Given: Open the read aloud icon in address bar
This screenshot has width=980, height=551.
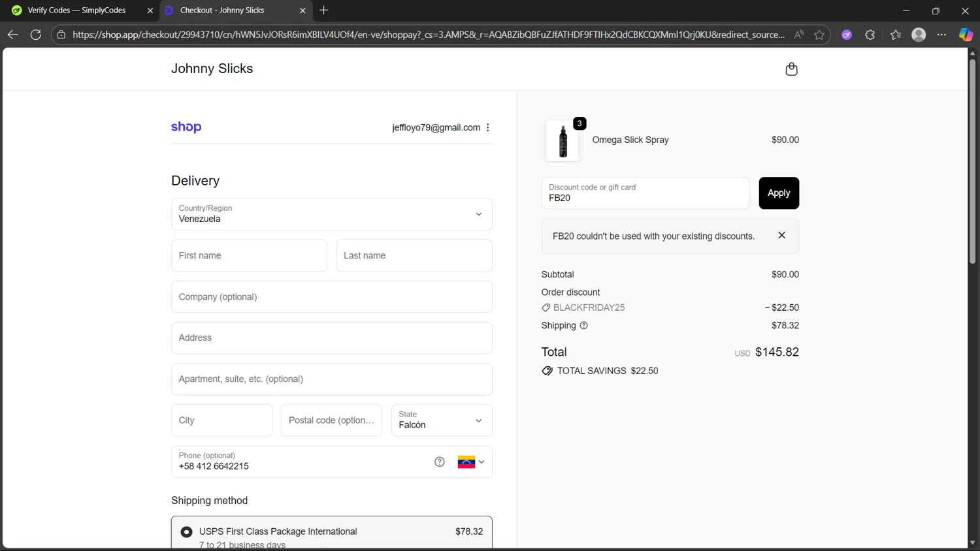Looking at the screenshot, I should [799, 35].
